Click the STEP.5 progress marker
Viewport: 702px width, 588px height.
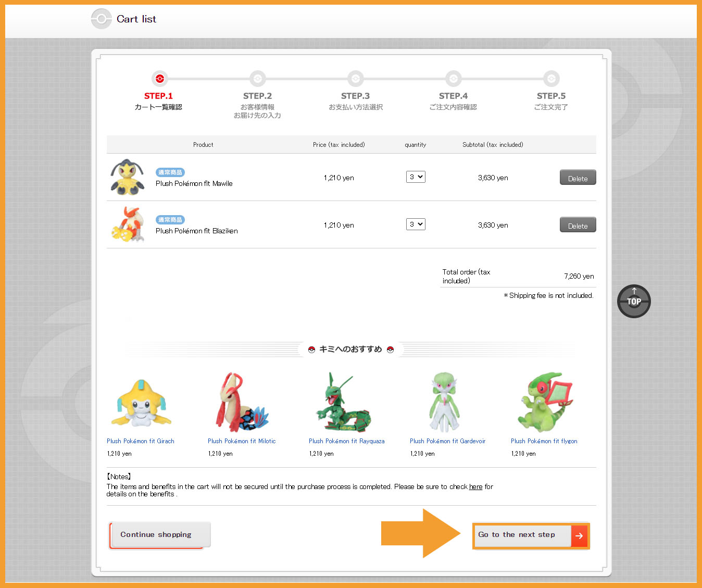[x=551, y=79]
